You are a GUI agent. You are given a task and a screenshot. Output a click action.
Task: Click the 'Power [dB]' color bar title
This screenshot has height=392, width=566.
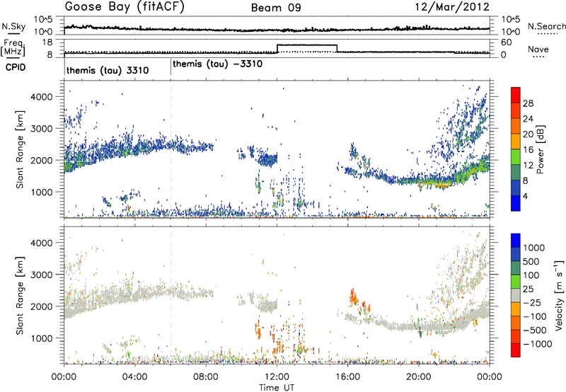[540, 149]
